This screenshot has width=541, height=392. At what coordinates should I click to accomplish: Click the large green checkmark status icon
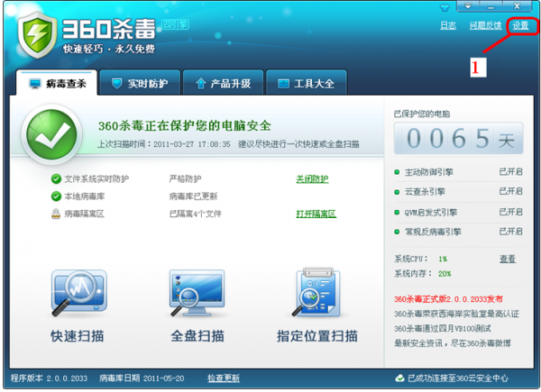(51, 134)
